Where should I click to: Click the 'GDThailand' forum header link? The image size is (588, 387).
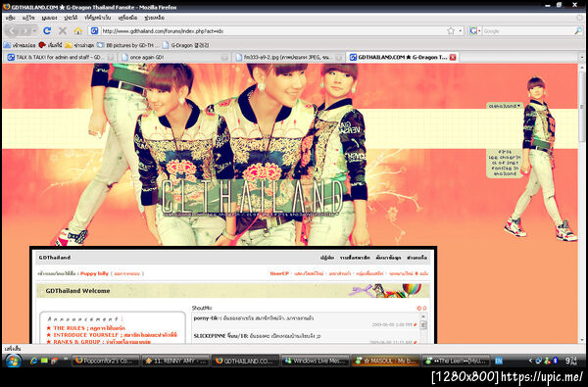(54, 258)
